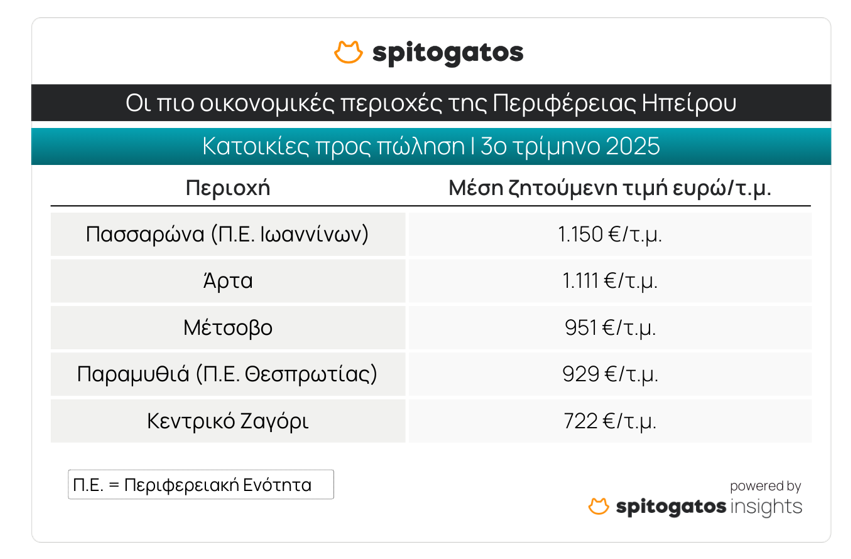Viewport: 851px width, 559px height.
Task: Click the 951 €/τ.μ. price cell
Action: [x=609, y=328]
